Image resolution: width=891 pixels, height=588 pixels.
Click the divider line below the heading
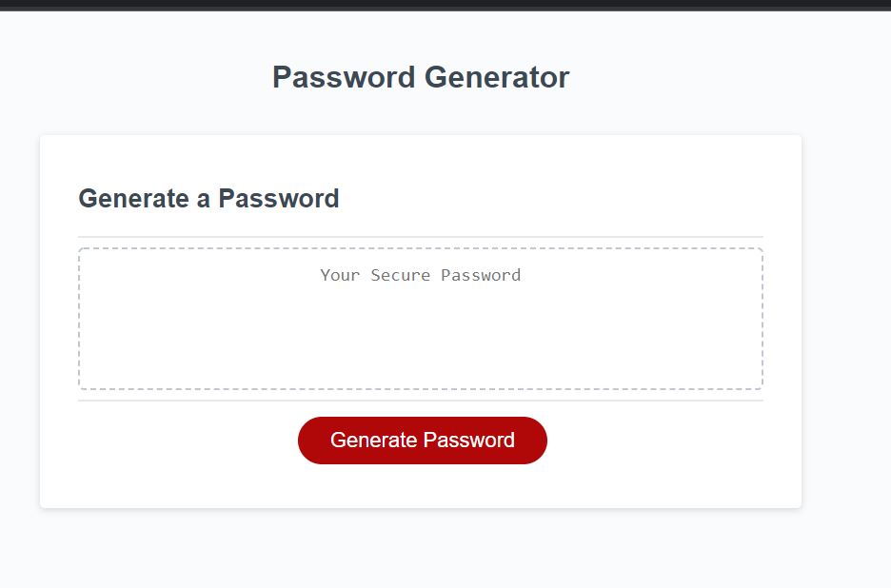pos(420,235)
